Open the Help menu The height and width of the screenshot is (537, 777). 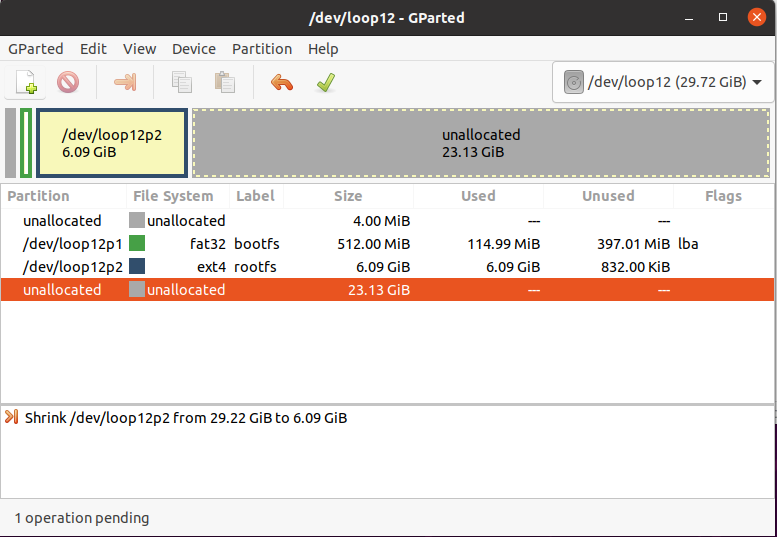323,49
